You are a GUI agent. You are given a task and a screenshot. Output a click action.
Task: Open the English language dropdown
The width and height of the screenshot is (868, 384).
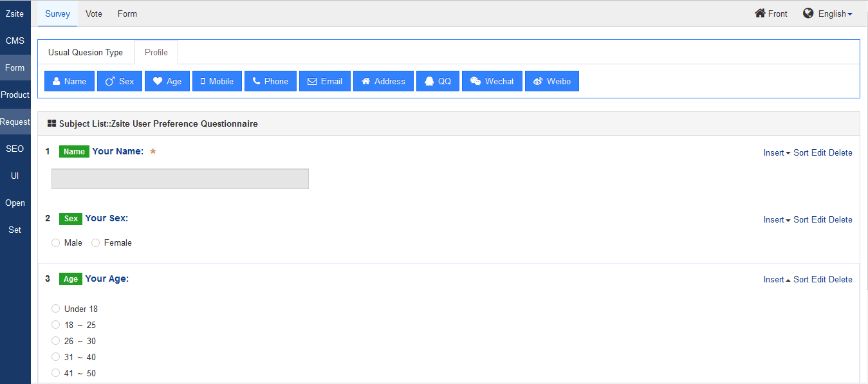pos(828,14)
